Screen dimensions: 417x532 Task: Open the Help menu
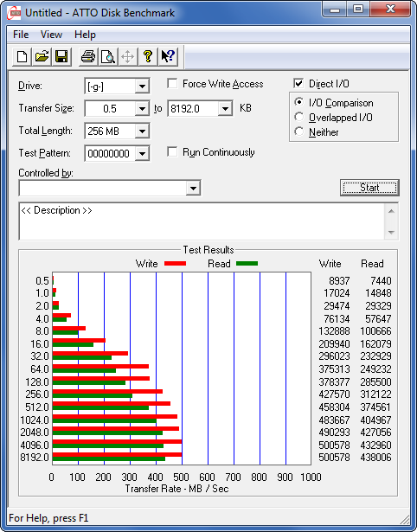[85, 35]
